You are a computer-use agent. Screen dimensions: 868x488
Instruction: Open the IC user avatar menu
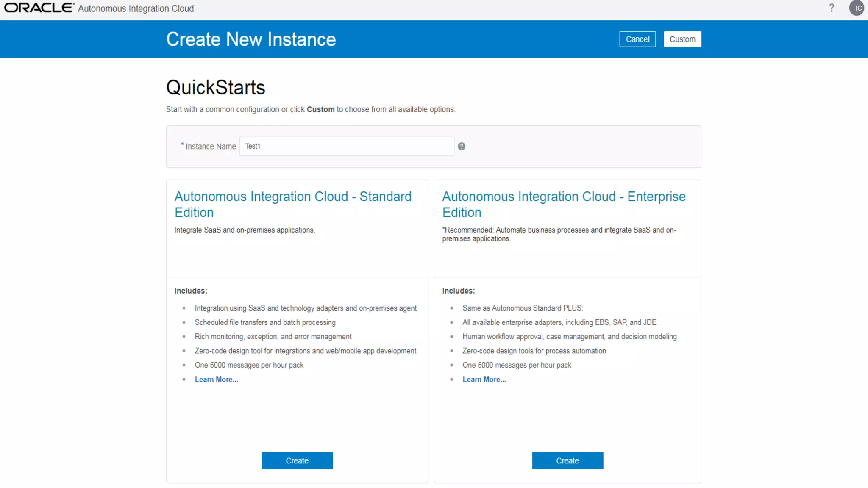tap(856, 8)
